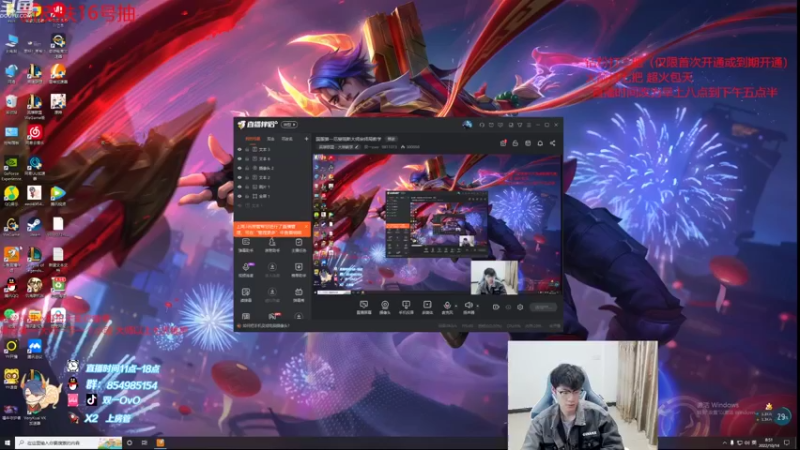Launch Steam from the desktop
Screen dimensions: 800x450
34,227
